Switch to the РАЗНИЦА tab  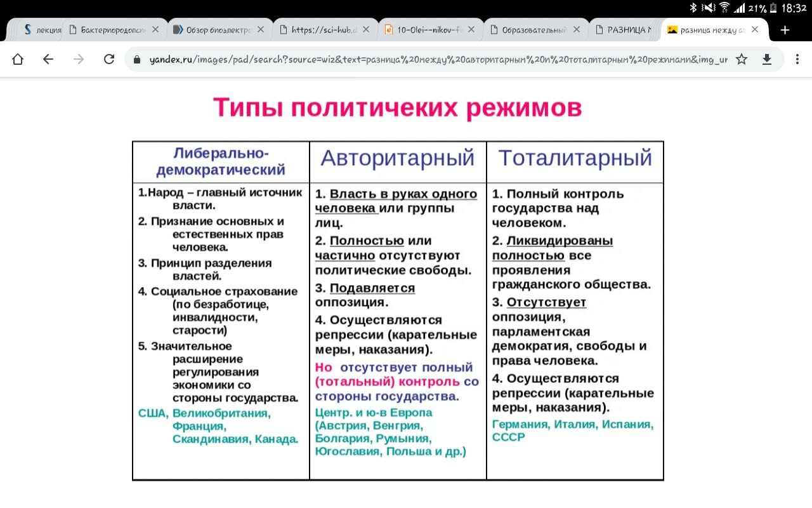pos(625,30)
